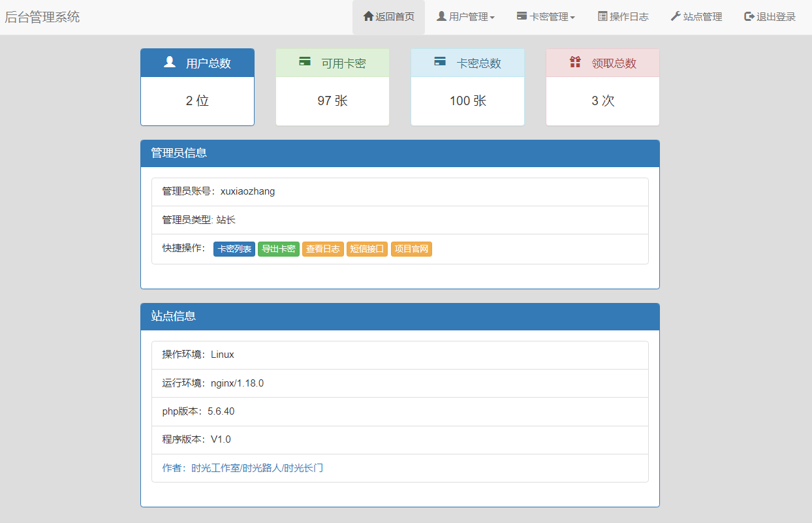
Task: Click the logout icon beside 退出登录
Action: tap(747, 17)
